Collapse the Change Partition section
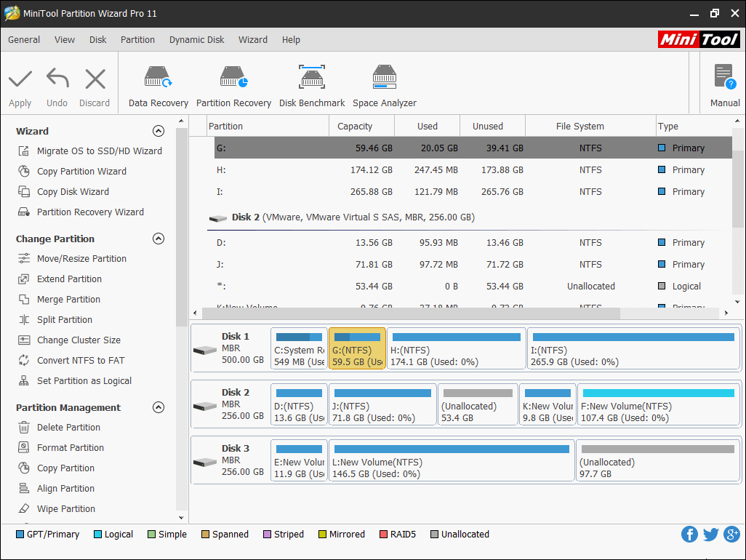The height and width of the screenshot is (560, 746). [x=159, y=239]
